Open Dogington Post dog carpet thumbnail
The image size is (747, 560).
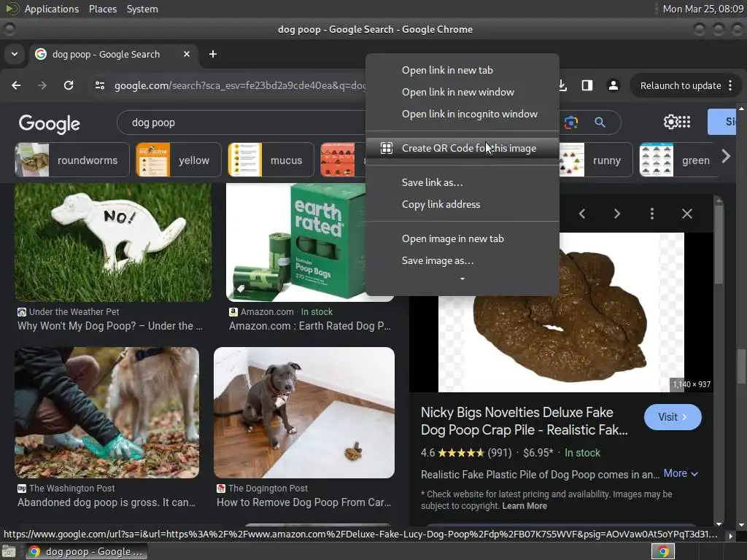(x=304, y=413)
